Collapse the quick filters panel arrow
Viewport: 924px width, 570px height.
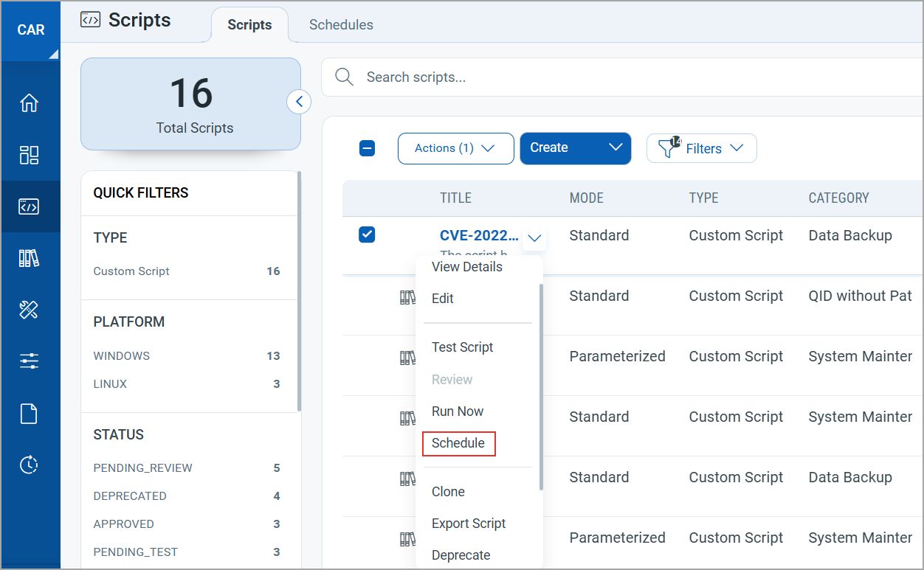pos(298,102)
